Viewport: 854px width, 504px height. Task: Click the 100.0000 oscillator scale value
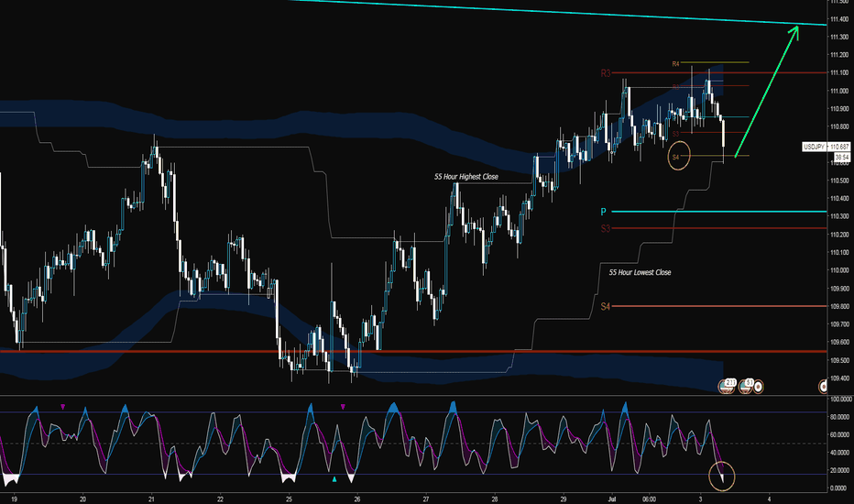(839, 400)
